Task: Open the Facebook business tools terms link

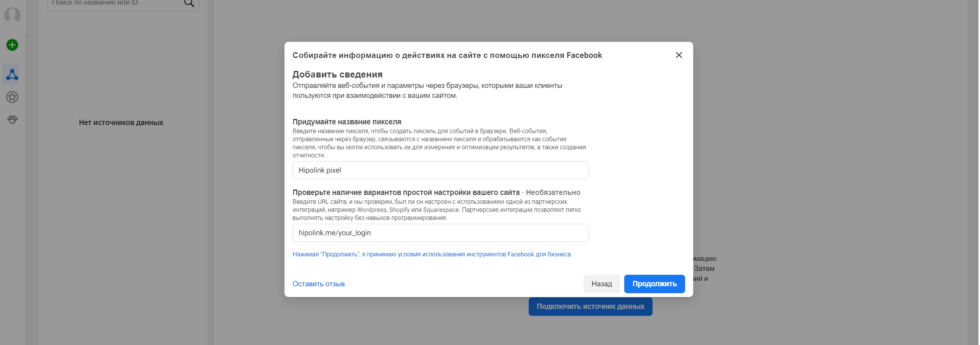Action: click(432, 254)
